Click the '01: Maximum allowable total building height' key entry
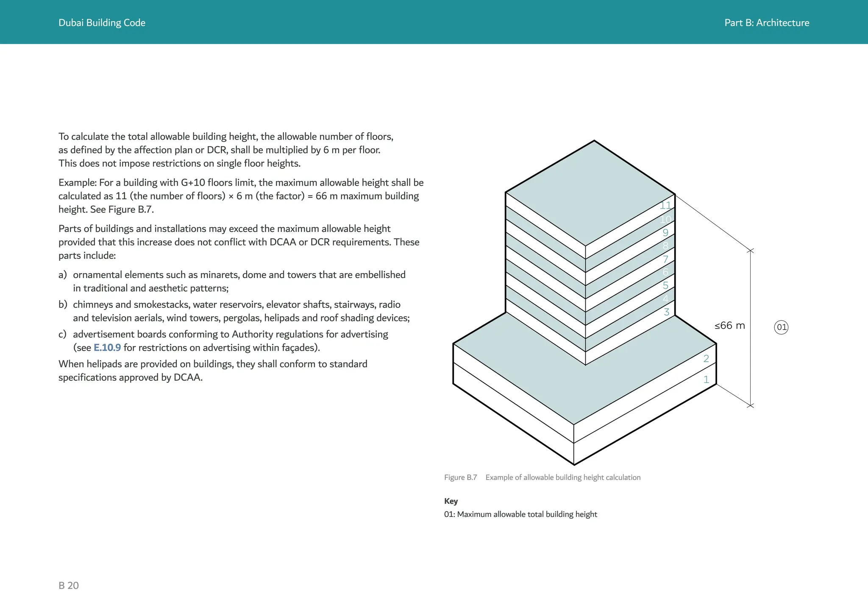868x614 pixels. (520, 514)
